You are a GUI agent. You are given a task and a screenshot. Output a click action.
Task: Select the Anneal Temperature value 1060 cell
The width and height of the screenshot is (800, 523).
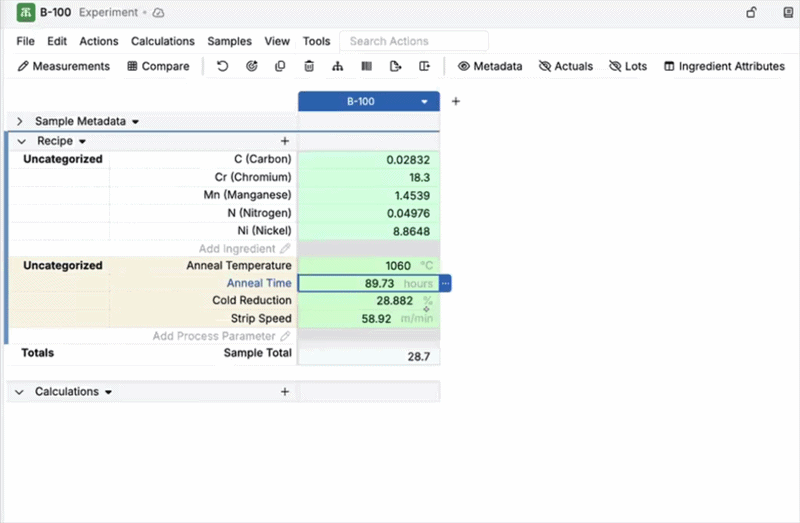pyautogui.click(x=368, y=265)
